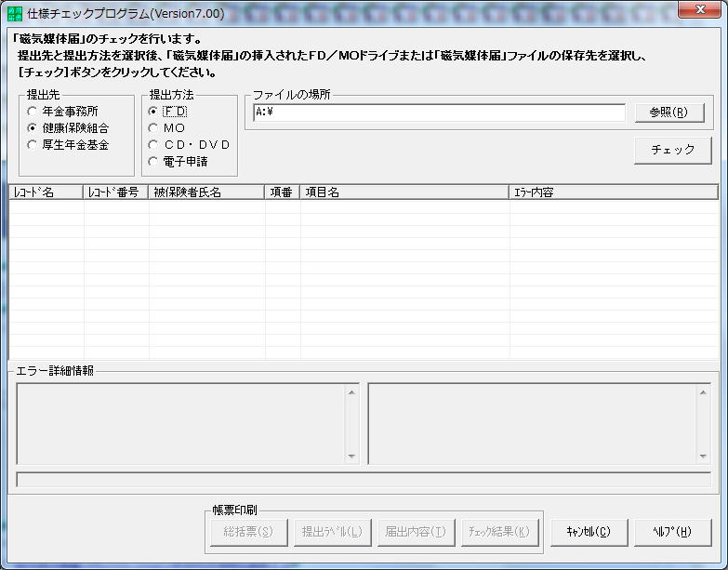Pick 電子申請 submission method
The image size is (728, 570).
coord(178,162)
